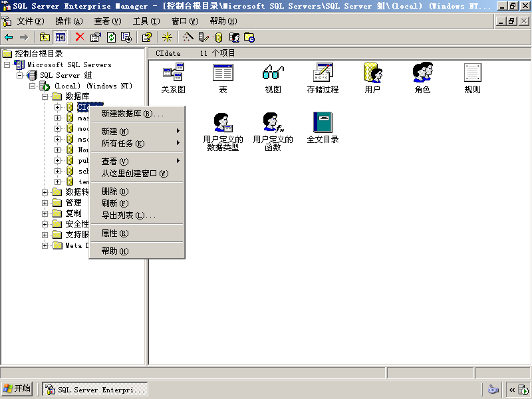532x399 pixels.
Task: Open the 窗口(W) menu
Action: coord(185,21)
